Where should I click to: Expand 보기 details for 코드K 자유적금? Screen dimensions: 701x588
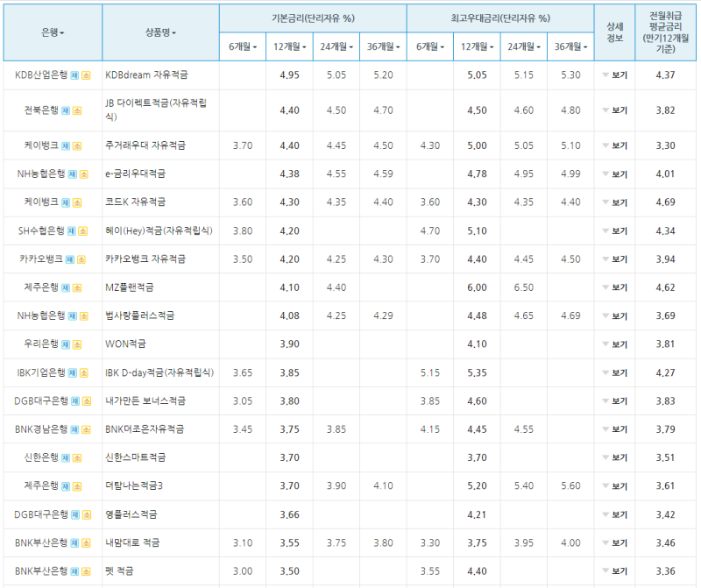click(x=615, y=202)
